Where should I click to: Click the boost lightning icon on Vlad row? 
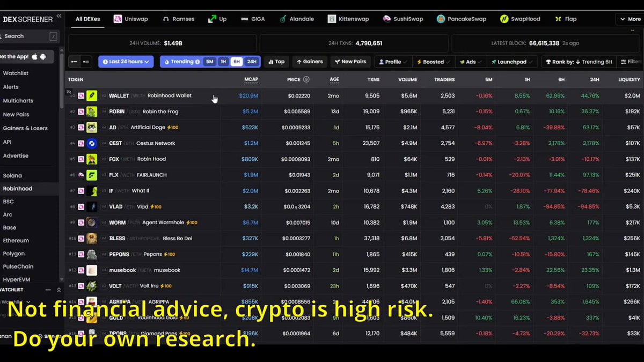click(x=152, y=206)
